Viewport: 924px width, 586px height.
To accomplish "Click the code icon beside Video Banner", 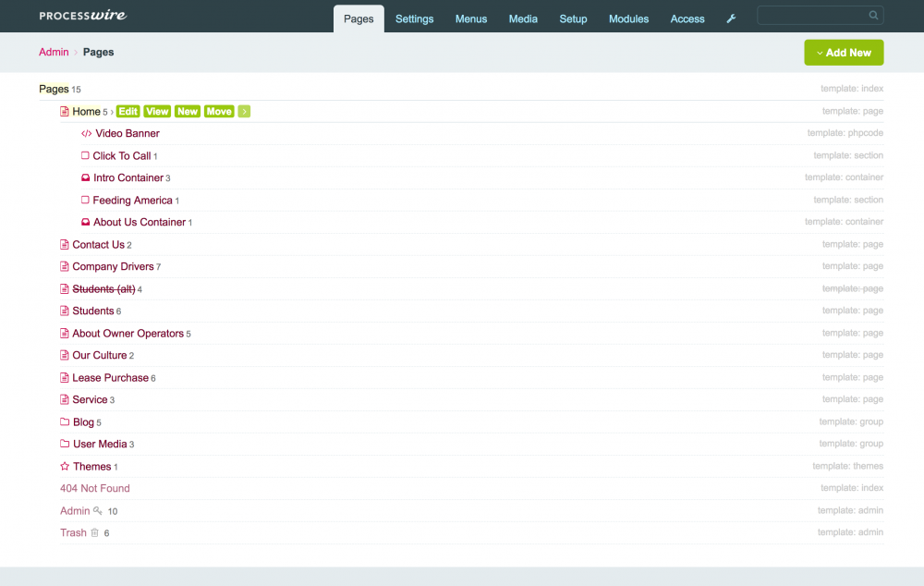I will [x=86, y=134].
